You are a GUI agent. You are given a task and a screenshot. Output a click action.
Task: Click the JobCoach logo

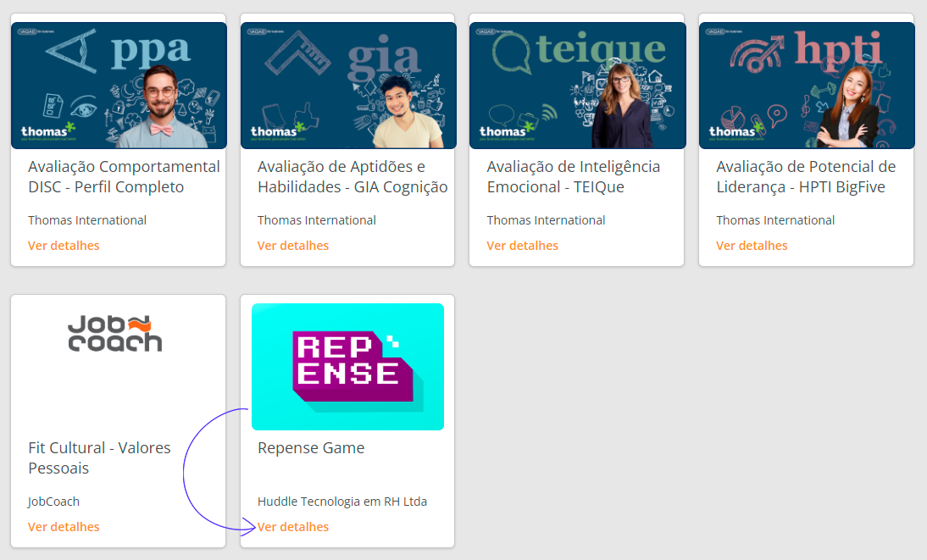tap(114, 334)
